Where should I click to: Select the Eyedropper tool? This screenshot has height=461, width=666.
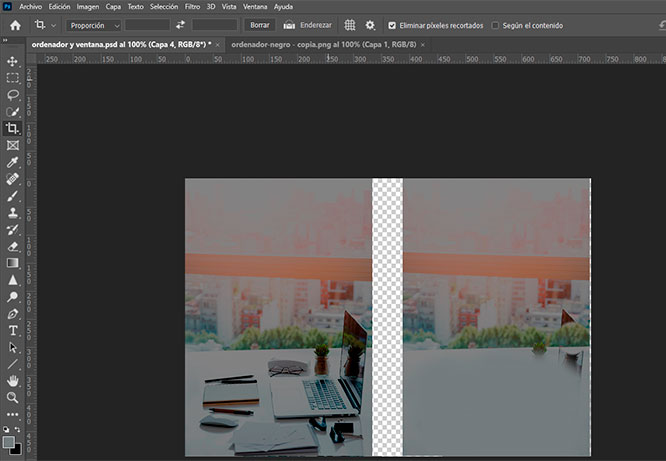click(x=12, y=162)
